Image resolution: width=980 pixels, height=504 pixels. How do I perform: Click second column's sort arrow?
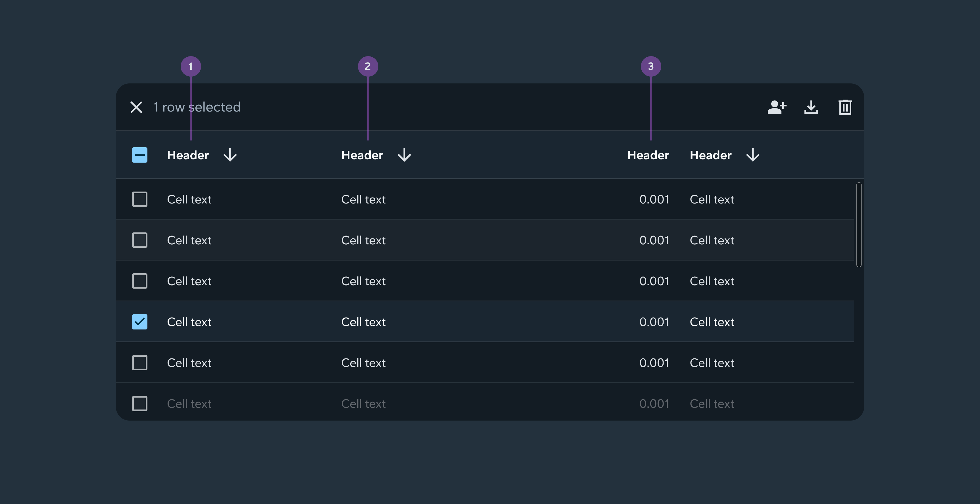coord(404,155)
